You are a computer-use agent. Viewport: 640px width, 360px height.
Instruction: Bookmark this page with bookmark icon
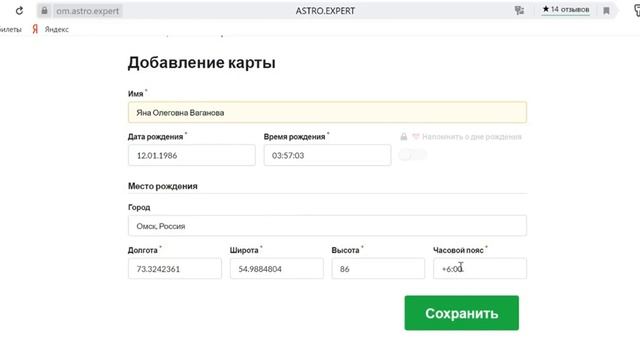(x=607, y=11)
